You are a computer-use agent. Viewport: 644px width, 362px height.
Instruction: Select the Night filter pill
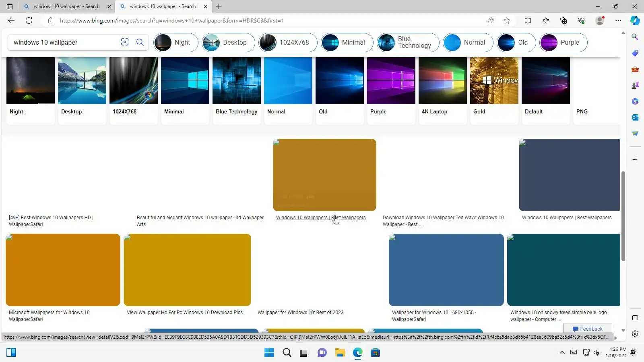tap(176, 43)
